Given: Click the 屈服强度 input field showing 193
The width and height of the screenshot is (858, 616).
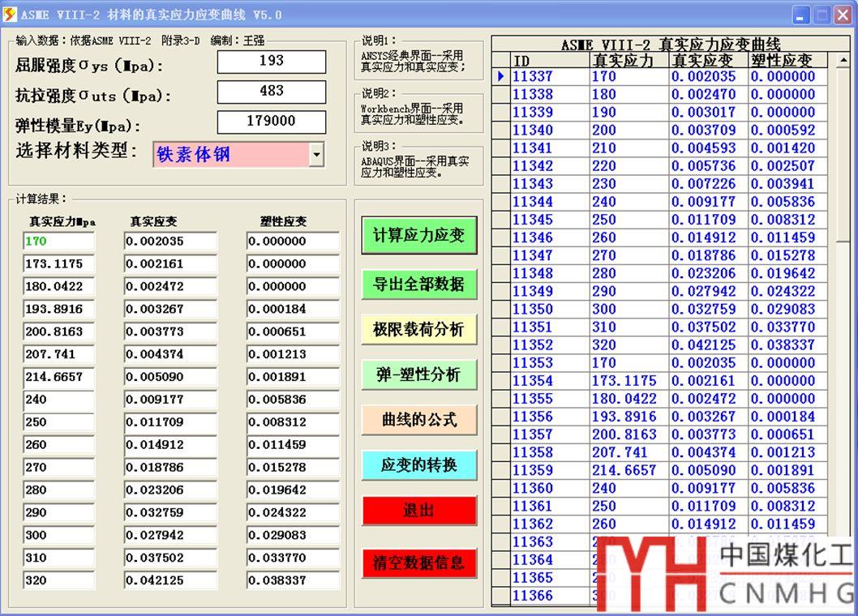Looking at the screenshot, I should (x=272, y=62).
